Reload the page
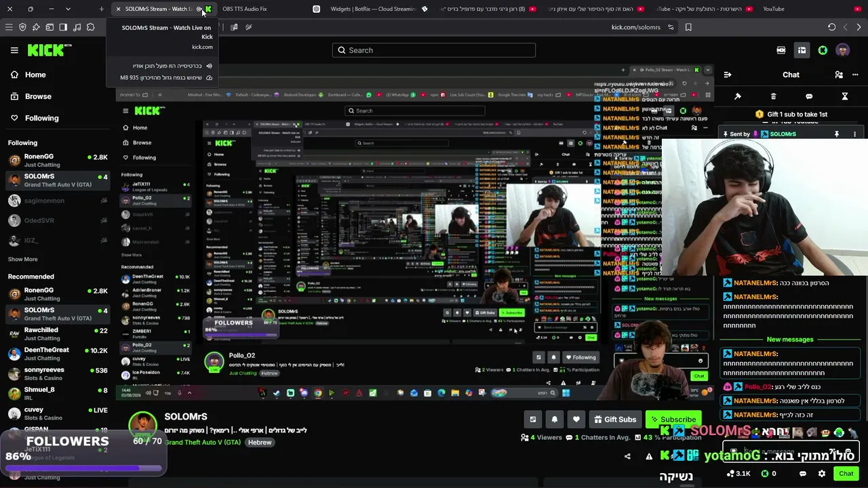 pos(831,27)
